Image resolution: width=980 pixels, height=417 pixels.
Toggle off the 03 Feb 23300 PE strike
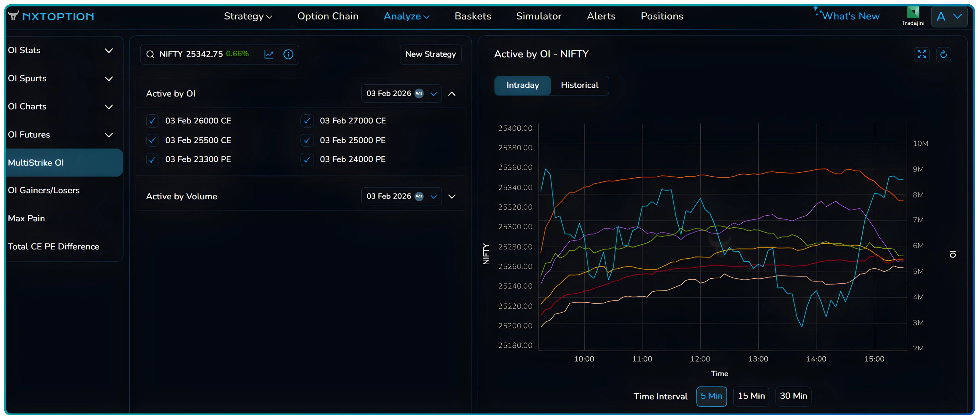pos(152,159)
